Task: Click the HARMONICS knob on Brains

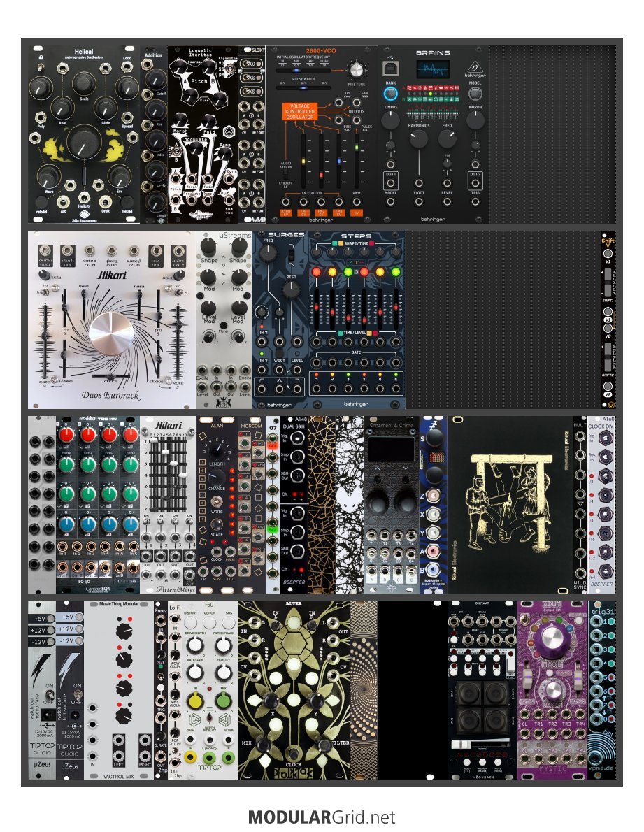Action: pyautogui.click(x=418, y=138)
